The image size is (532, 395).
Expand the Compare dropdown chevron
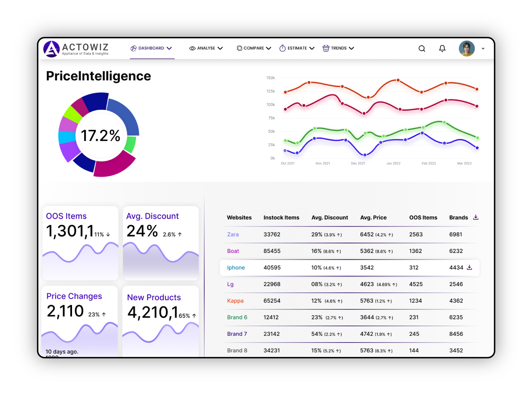click(269, 48)
